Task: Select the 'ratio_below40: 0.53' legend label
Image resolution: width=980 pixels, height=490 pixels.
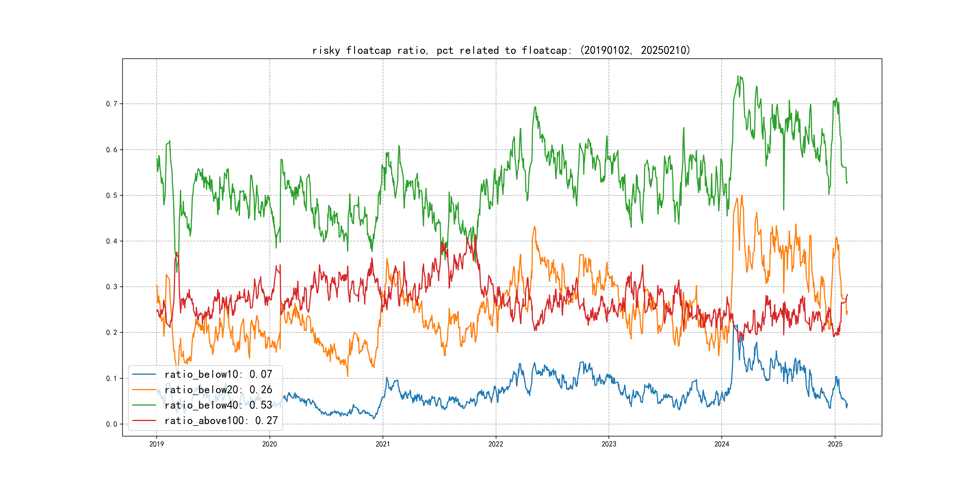Action: pyautogui.click(x=218, y=405)
